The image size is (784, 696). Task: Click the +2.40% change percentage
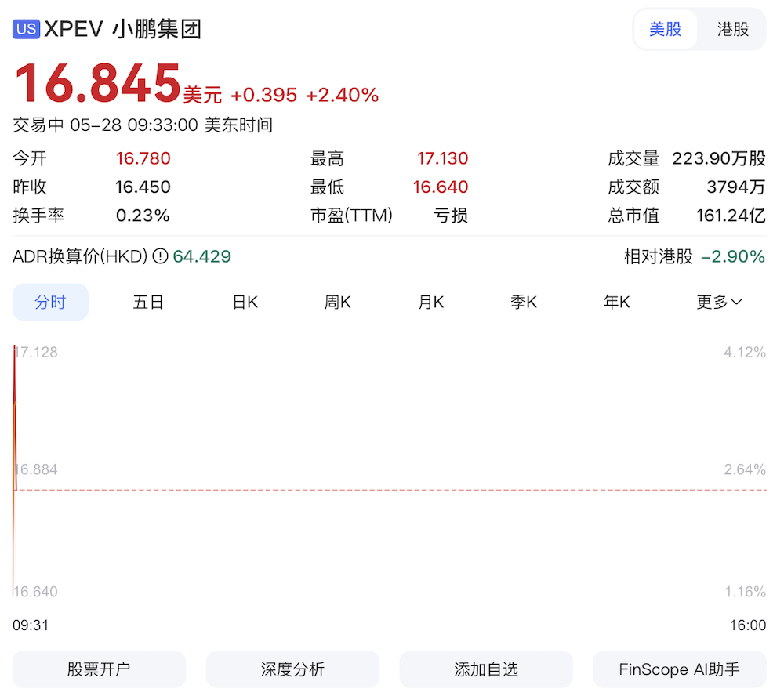342,95
